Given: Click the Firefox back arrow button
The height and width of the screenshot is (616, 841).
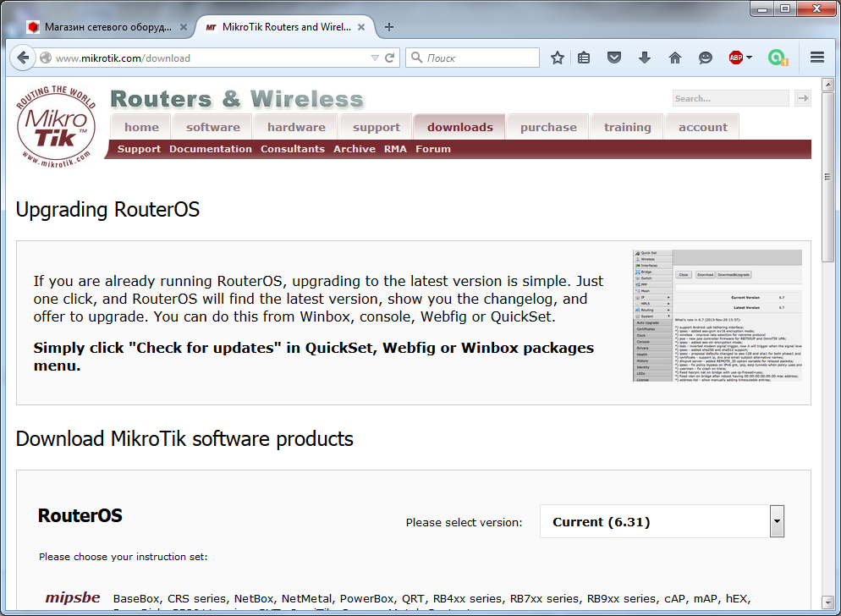Looking at the screenshot, I should pyautogui.click(x=21, y=58).
